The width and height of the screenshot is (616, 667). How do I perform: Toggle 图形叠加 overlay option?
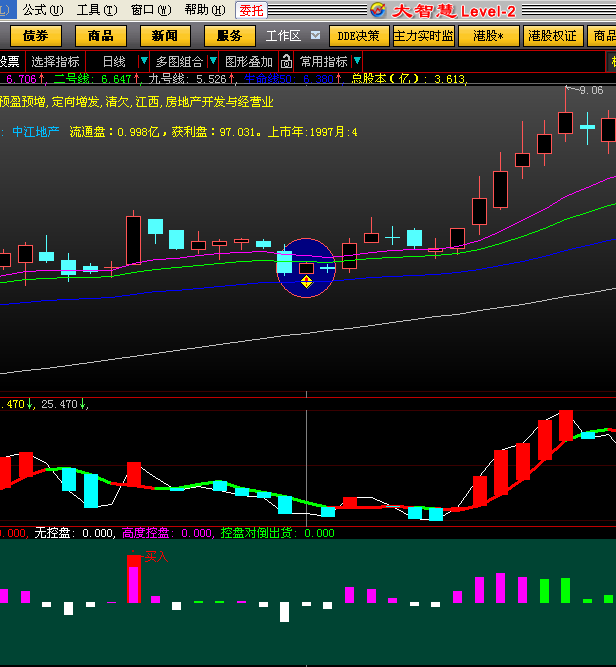pos(248,61)
